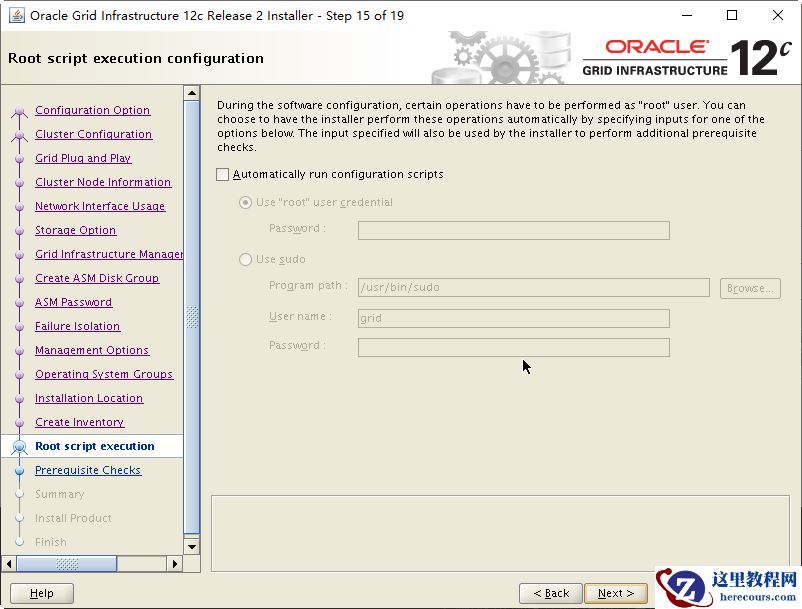Viewport: 802px width, 609px height.
Task: Open Grid Infrastructure Management step
Action: pos(109,254)
